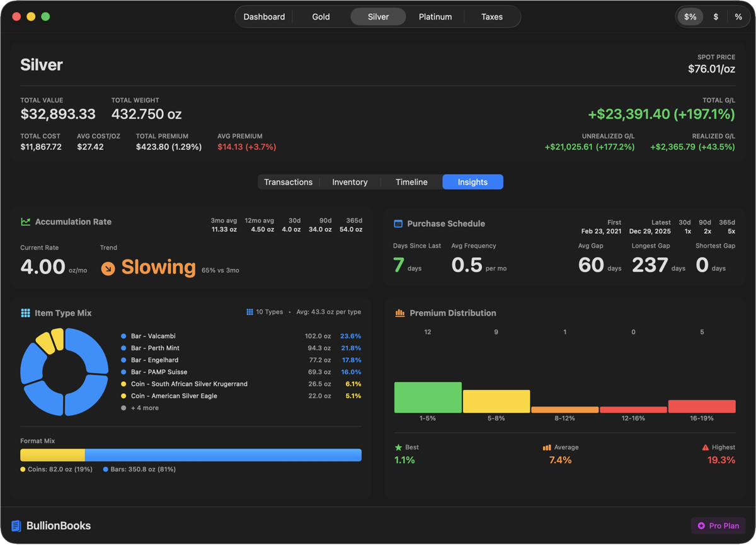This screenshot has height=545, width=756.
Task: Click the Purchase Schedule calendar icon
Action: [x=398, y=224]
